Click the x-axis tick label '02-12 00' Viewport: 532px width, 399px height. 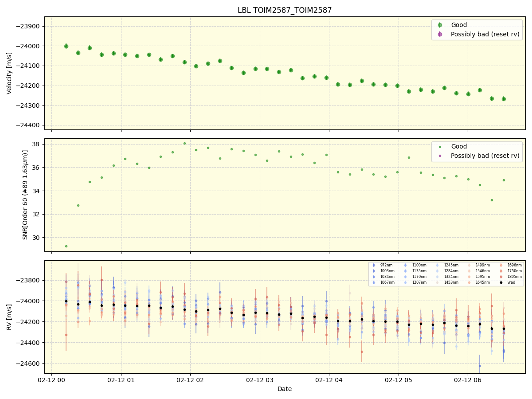point(52,380)
